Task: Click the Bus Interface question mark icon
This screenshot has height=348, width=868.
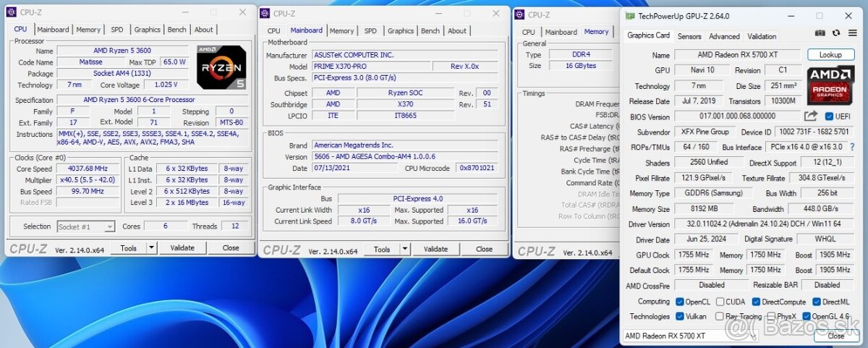Action: 852,147
